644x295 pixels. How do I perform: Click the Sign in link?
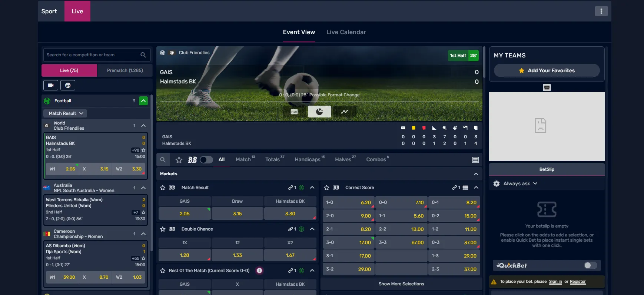[555, 282]
